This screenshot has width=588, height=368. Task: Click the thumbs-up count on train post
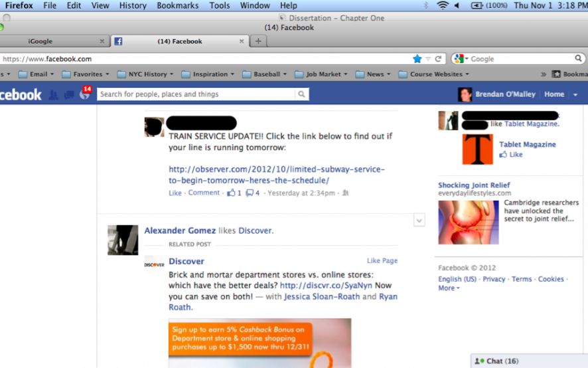tap(234, 193)
